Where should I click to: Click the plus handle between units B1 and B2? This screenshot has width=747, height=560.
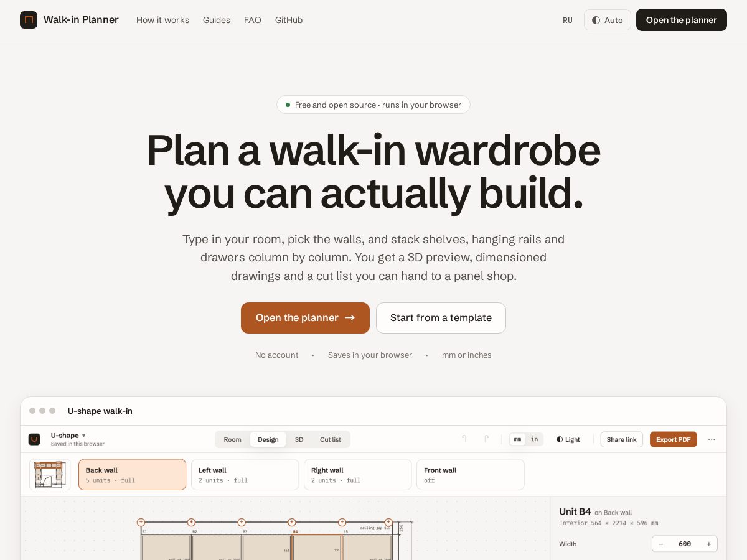[x=191, y=522]
